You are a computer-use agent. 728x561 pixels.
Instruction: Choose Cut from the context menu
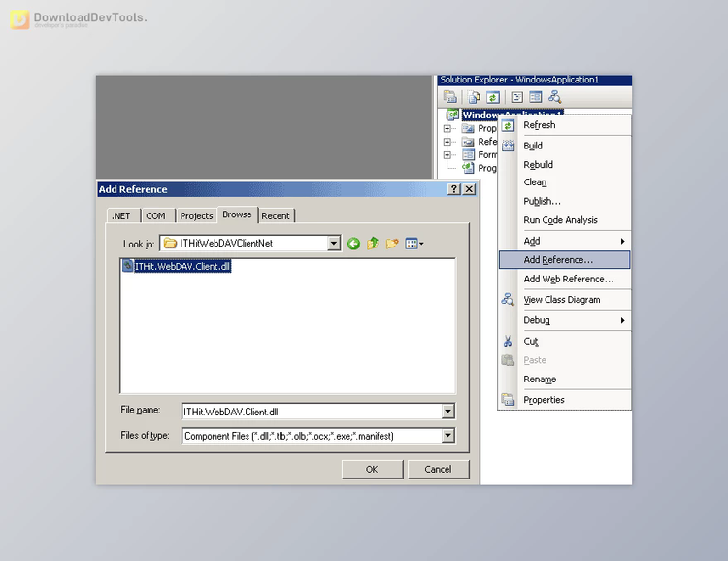click(565, 341)
